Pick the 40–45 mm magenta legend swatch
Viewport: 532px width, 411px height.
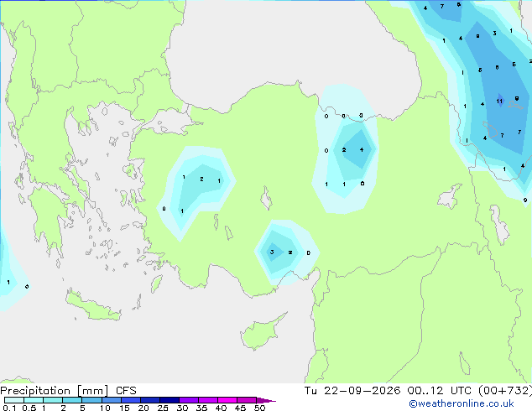pyautogui.click(x=227, y=400)
